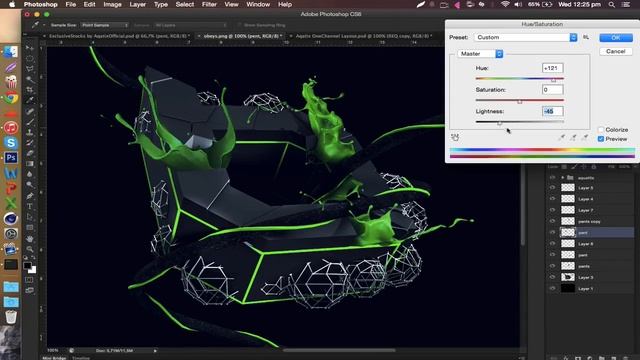This screenshot has width=640, height=360.
Task: Open preset options icon beside Preset dropdown
Action: (x=586, y=37)
